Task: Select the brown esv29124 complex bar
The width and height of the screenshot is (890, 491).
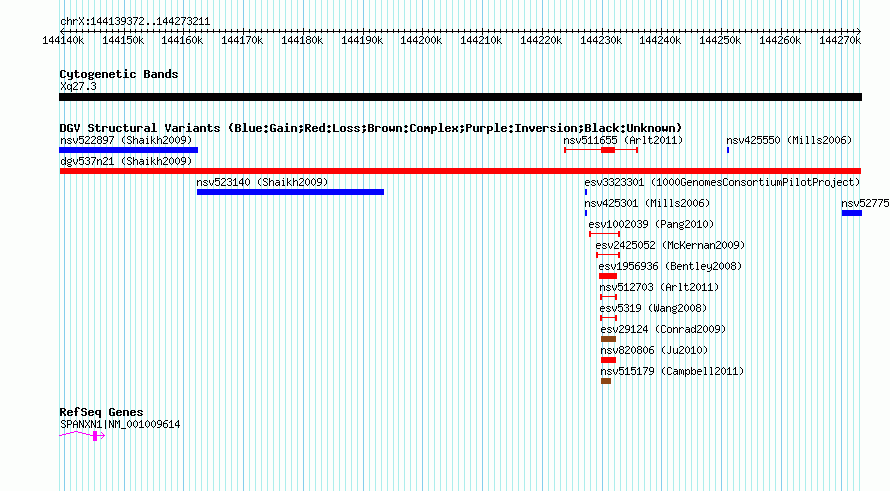Action: click(608, 339)
